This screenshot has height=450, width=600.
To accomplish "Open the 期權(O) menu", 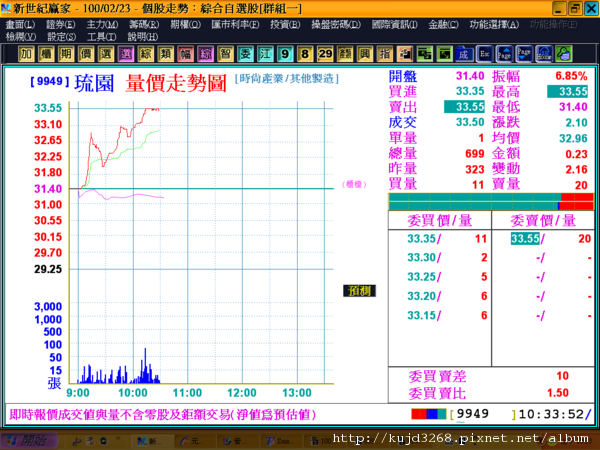I will pos(185,24).
